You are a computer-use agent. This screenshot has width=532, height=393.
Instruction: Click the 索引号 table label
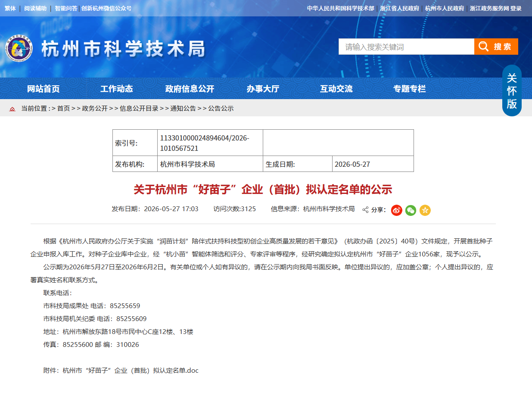[126, 143]
